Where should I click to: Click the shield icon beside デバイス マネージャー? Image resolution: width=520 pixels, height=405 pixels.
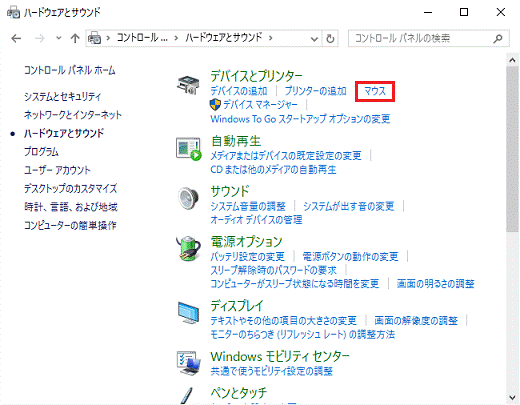pyautogui.click(x=215, y=105)
